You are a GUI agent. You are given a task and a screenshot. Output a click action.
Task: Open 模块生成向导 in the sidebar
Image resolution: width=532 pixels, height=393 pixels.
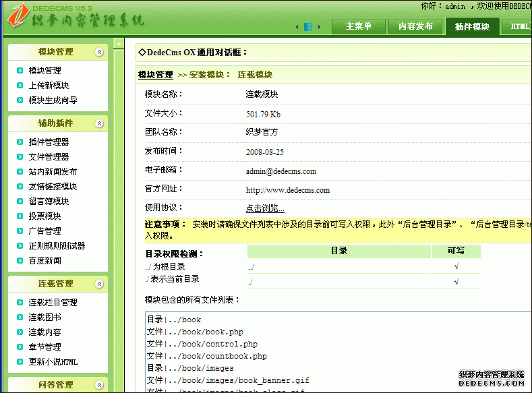(x=53, y=100)
